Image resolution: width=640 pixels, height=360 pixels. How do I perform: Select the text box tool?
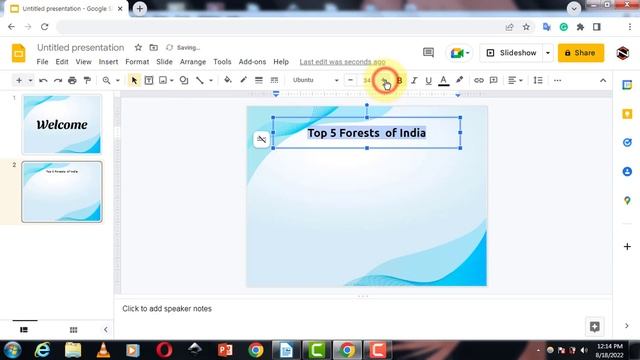click(x=149, y=80)
